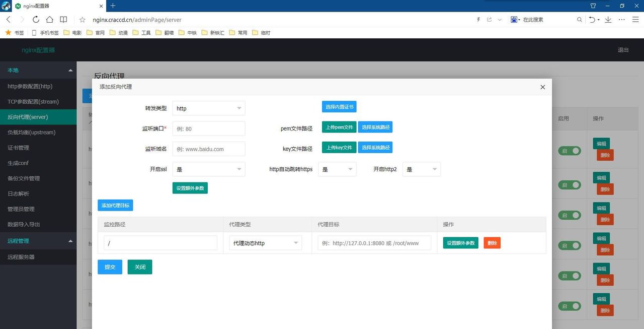Open downloads via the download arrow icon
The image size is (644, 329).
pos(609,20)
